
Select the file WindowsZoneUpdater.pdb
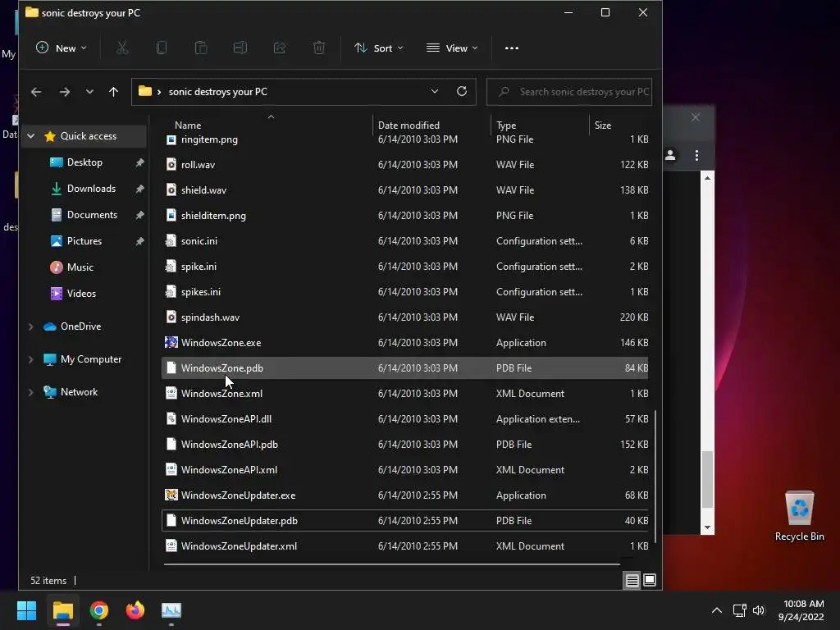point(404,521)
